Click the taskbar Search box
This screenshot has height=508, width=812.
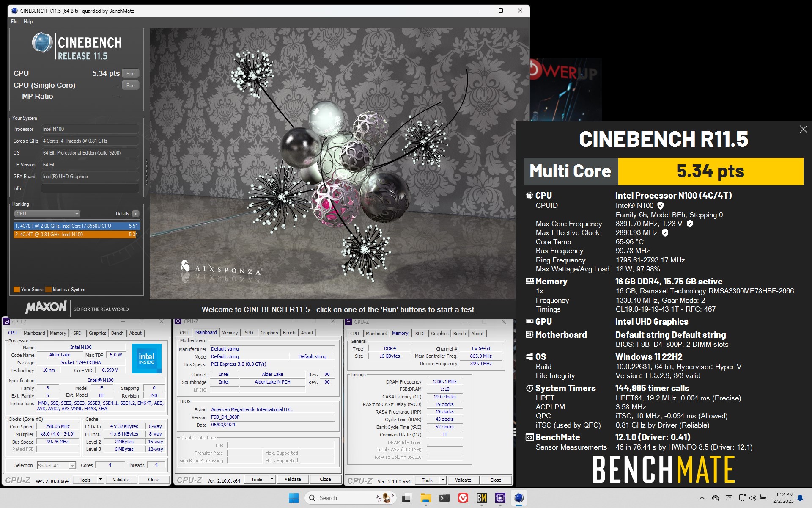pos(350,498)
